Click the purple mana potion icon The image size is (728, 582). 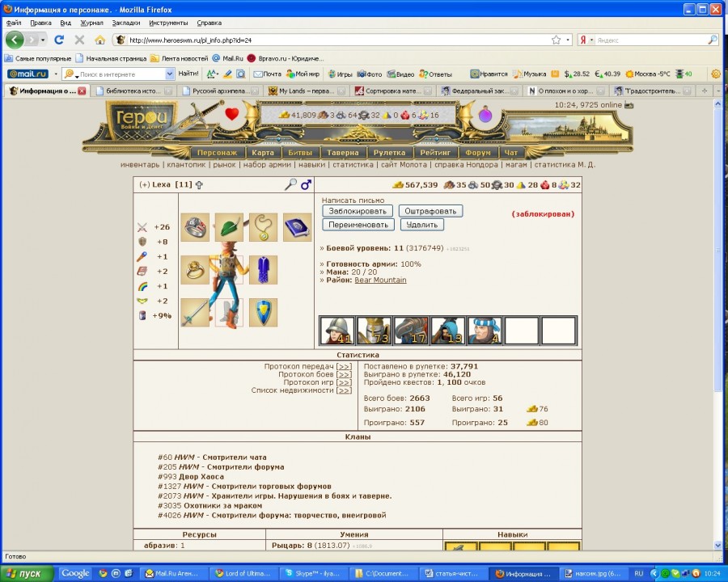click(x=485, y=114)
